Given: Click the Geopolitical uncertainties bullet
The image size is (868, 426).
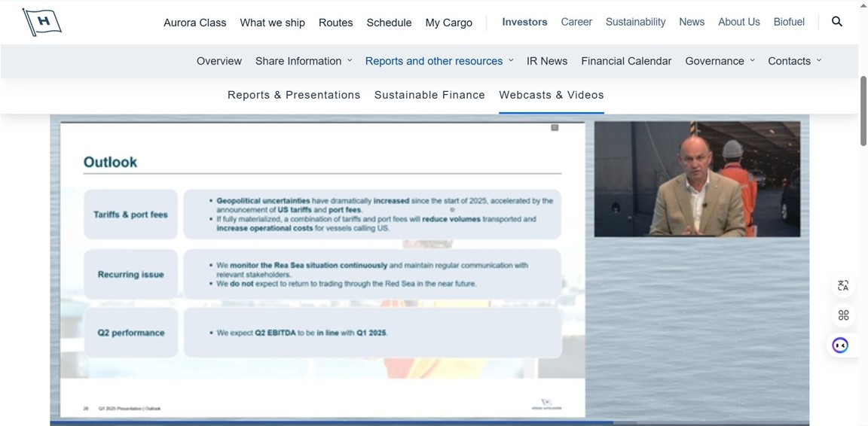Looking at the screenshot, I should click(x=384, y=205).
